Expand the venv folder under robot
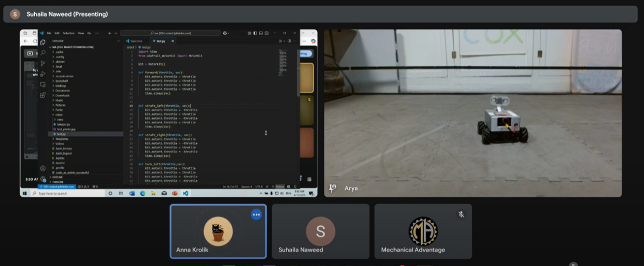 coord(86,119)
